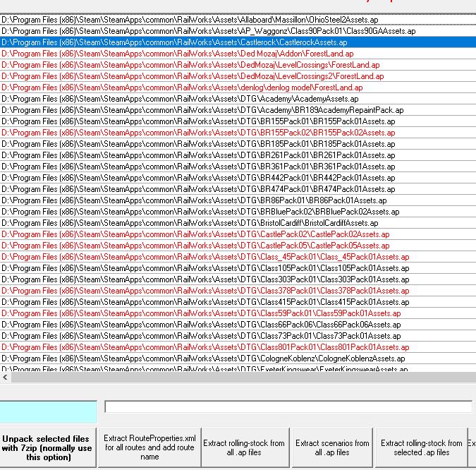Select the BR261Pack01Assets.ap row
Screen dimensions: 476x470
238,155
